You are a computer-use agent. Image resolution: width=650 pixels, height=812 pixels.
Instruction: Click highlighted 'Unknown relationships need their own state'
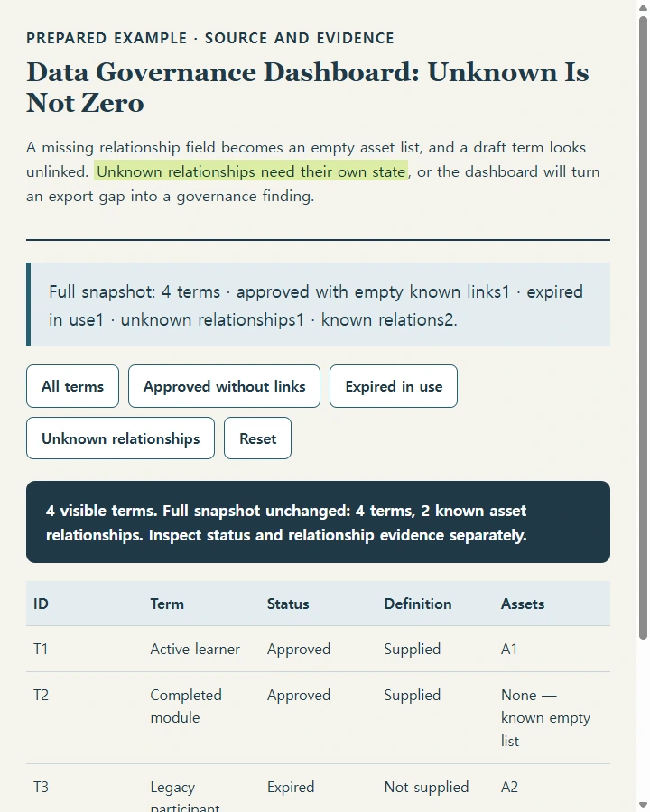(x=251, y=171)
